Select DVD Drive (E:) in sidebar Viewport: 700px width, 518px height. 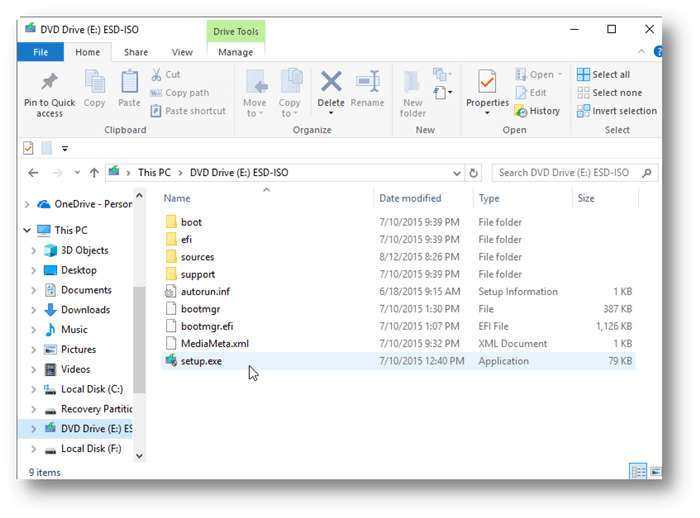click(76, 429)
